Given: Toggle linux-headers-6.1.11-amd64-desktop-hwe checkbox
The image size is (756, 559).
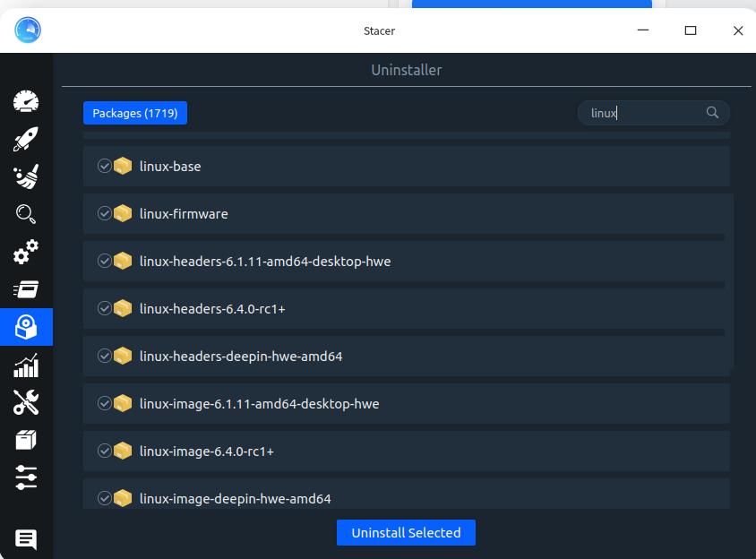Looking at the screenshot, I should tap(105, 261).
